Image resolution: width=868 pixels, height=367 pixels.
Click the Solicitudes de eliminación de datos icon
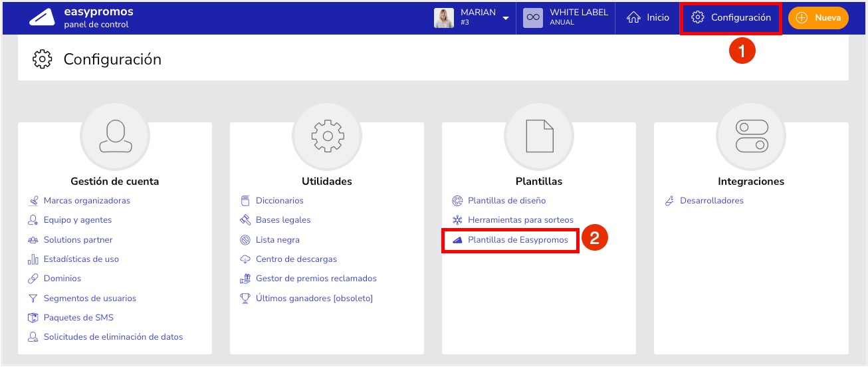(x=33, y=337)
